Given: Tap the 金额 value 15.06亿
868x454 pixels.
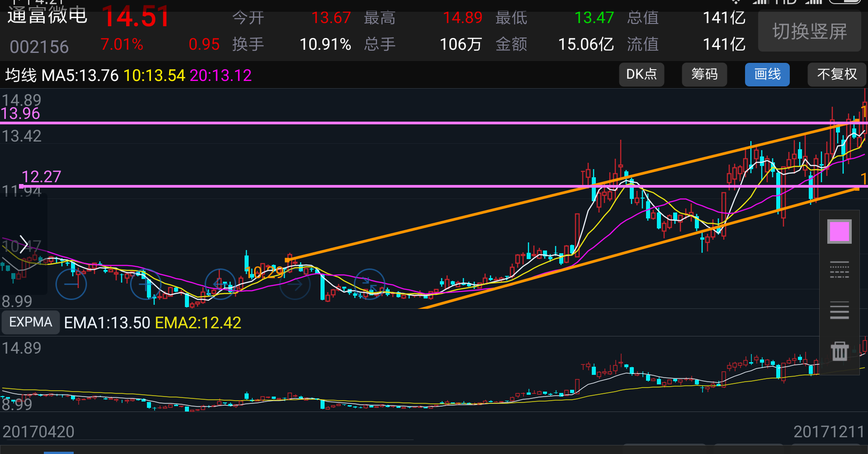Looking at the screenshot, I should 586,44.
